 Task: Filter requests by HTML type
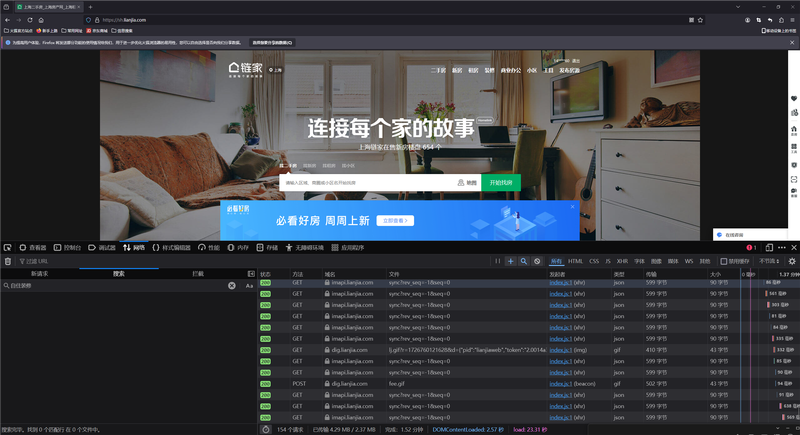pos(576,261)
